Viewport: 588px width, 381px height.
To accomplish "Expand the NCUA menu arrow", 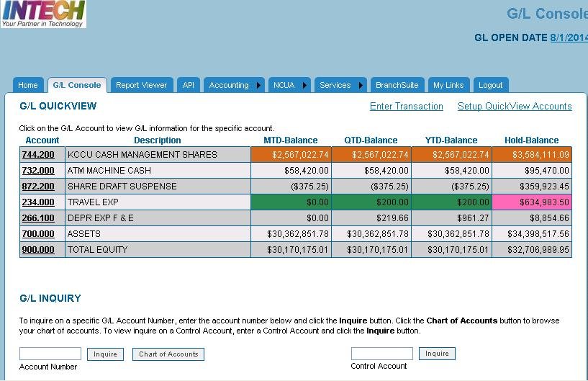I will click(304, 85).
